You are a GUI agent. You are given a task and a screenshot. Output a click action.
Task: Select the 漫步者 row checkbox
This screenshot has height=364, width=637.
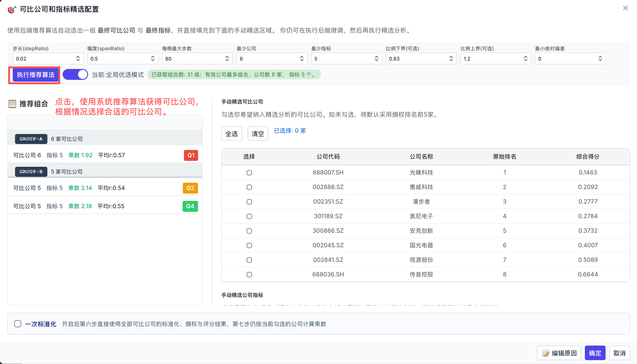(x=249, y=202)
